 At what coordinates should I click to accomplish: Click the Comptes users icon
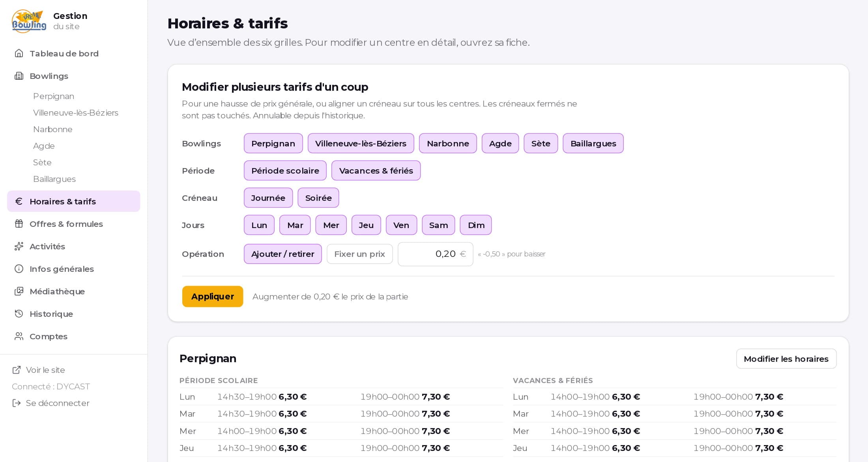coord(19,336)
